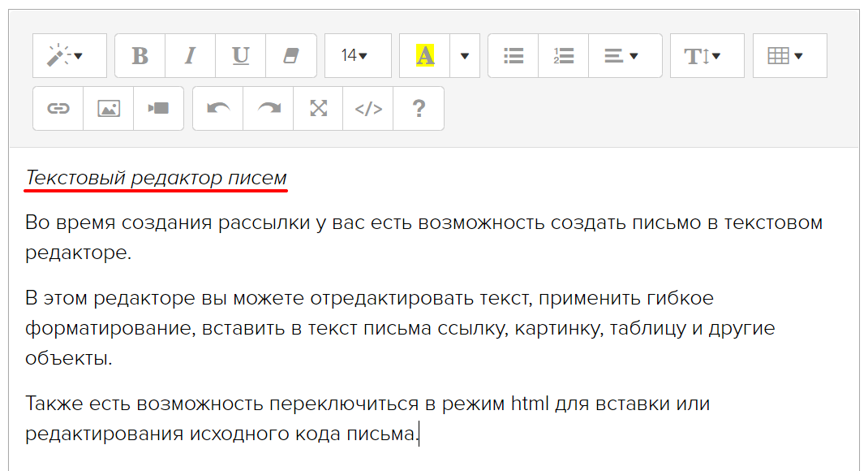
Task: Click the heading 'Текстовый редактор писем'
Action: pos(156,178)
